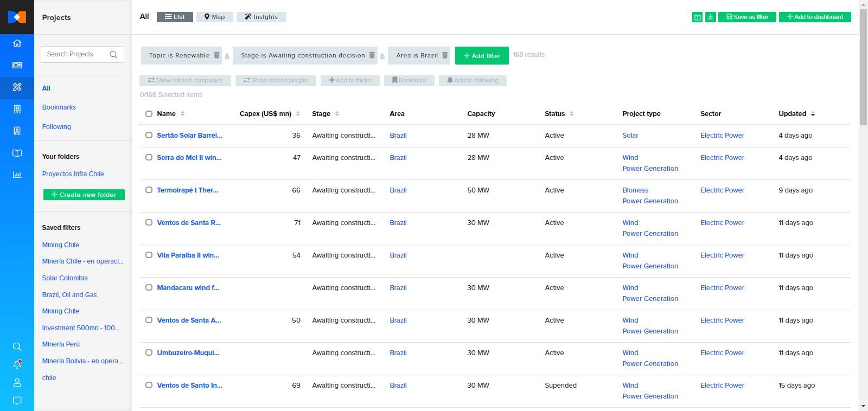Open Following in the left panel

(56, 127)
